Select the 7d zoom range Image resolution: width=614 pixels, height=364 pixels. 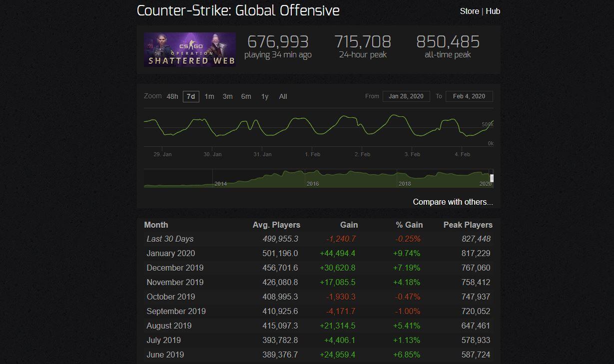pyautogui.click(x=191, y=96)
